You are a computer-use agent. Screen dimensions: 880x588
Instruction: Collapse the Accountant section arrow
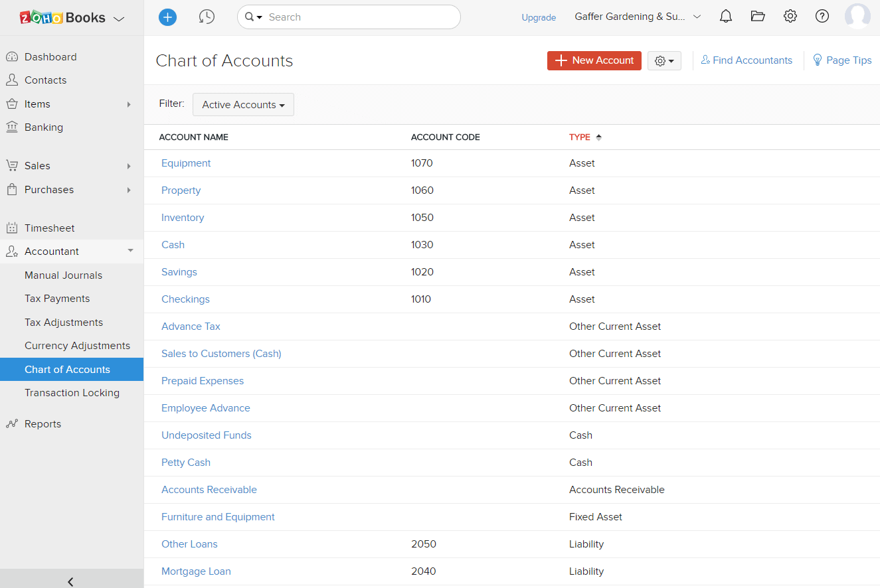(x=130, y=251)
